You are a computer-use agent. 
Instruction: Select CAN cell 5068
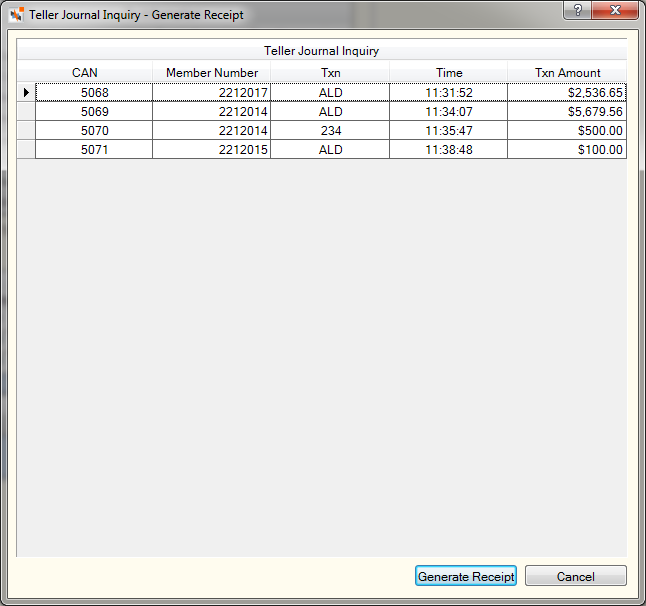[x=94, y=92]
